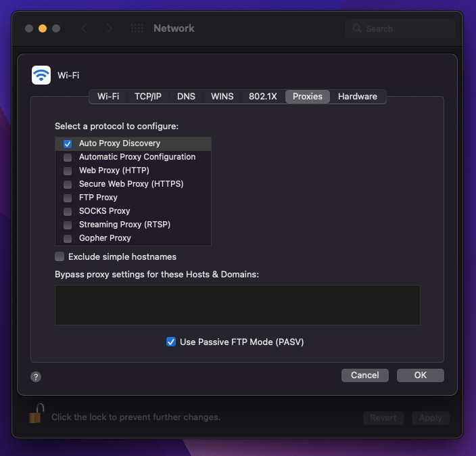Click the Wi-Fi network icon

[x=41, y=75]
